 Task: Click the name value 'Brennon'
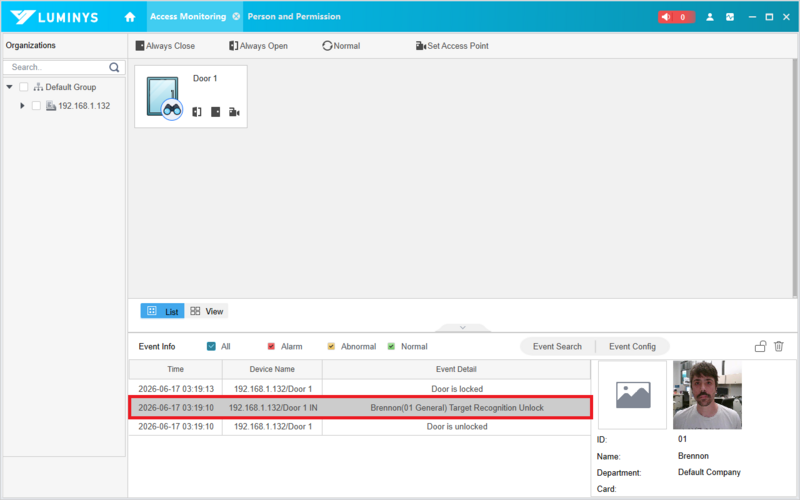(x=693, y=456)
